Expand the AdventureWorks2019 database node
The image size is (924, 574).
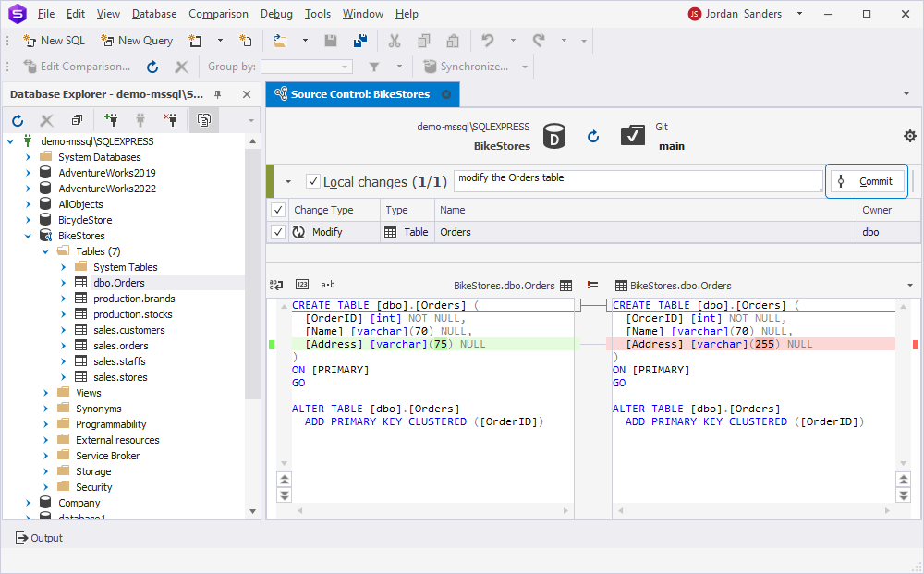(x=29, y=173)
